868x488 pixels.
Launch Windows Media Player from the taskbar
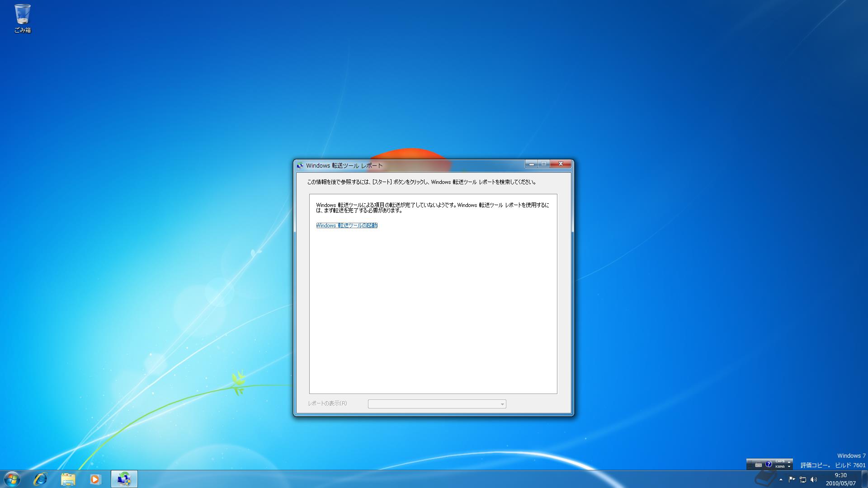95,479
